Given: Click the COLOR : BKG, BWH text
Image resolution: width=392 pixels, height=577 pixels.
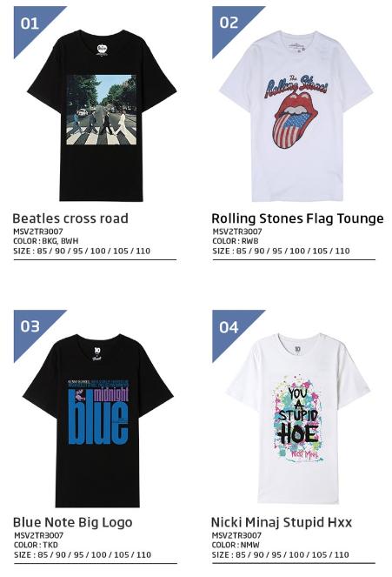Looking at the screenshot, I should click(x=46, y=241).
